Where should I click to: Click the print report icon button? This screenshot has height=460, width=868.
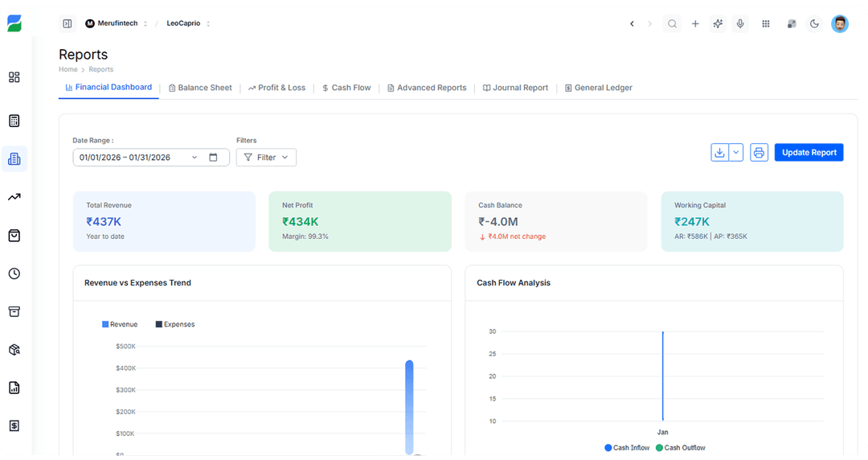(x=759, y=153)
